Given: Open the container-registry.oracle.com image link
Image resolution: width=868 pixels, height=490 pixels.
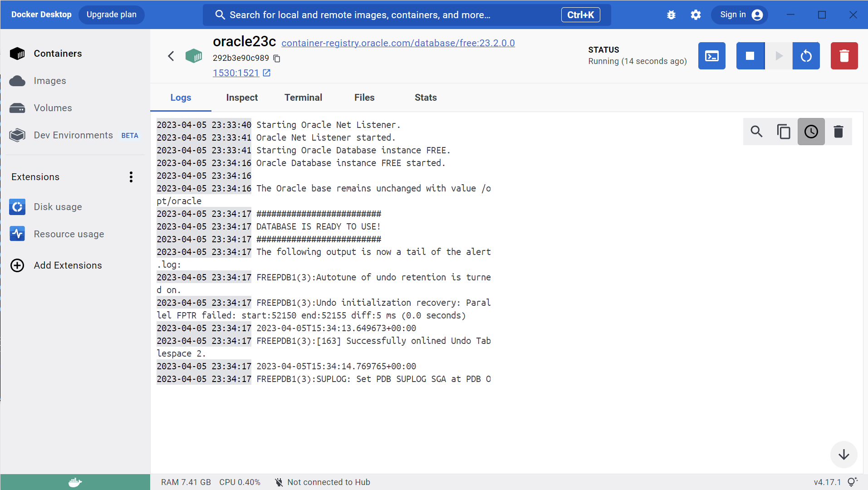Looking at the screenshot, I should (x=398, y=43).
